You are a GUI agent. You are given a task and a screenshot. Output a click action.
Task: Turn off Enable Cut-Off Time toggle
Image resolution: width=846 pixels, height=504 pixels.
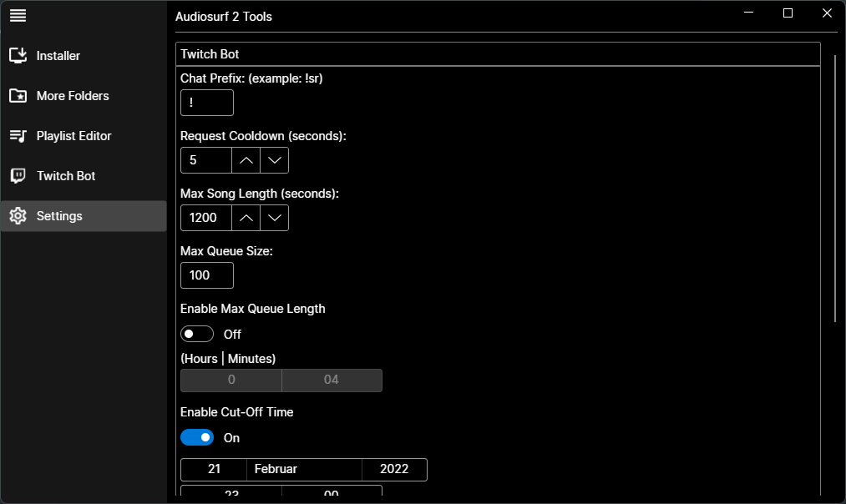pos(197,438)
